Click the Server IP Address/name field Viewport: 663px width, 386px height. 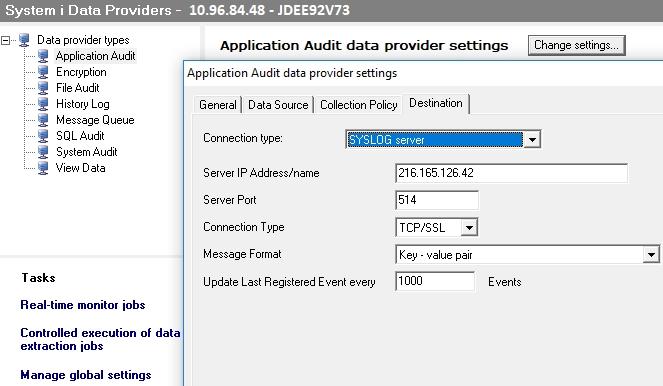511,173
